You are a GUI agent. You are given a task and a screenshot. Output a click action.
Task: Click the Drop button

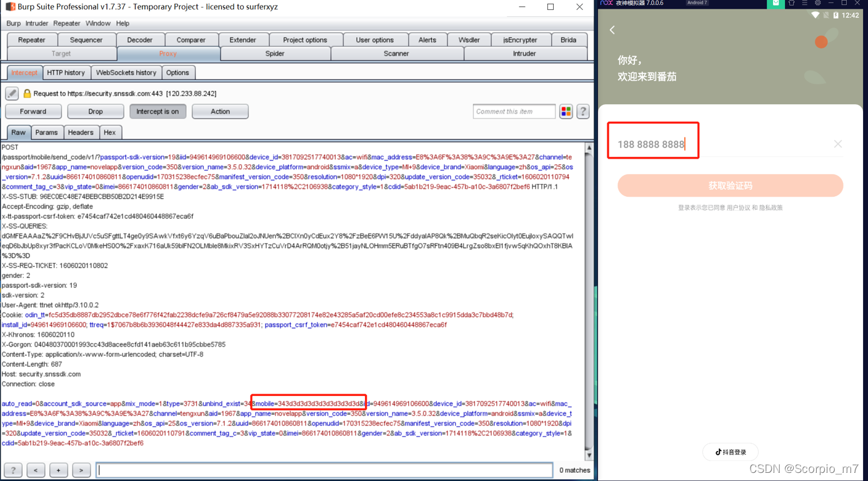pyautogui.click(x=96, y=111)
